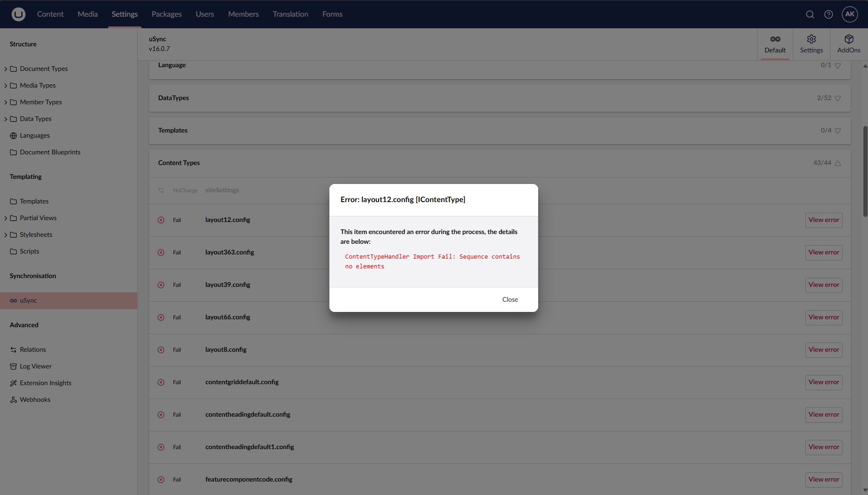Viewport: 868px width, 495px height.
Task: View error for layout8.config
Action: [x=823, y=350]
